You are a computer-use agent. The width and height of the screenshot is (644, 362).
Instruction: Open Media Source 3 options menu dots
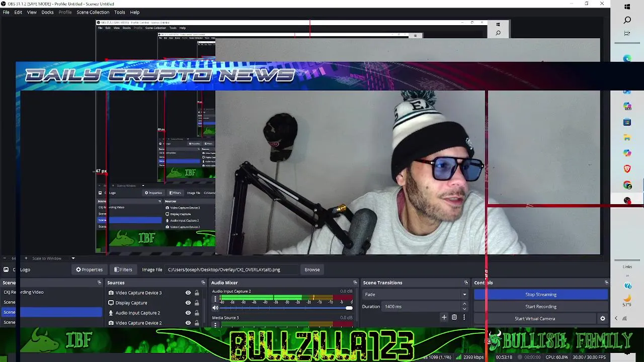(215, 325)
